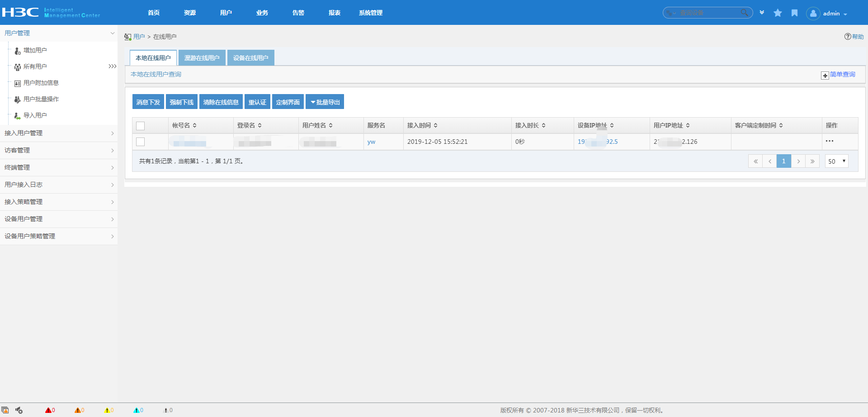Click the red critical alarm icon
868x417 pixels.
[x=48, y=410]
